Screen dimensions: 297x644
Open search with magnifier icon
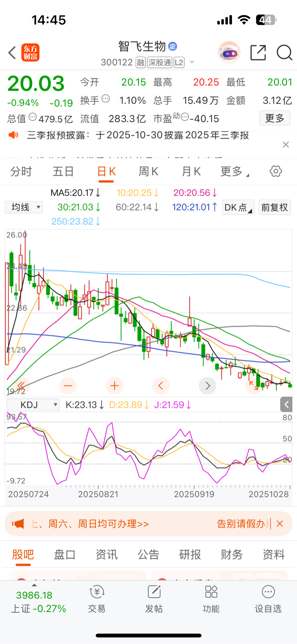click(x=284, y=53)
